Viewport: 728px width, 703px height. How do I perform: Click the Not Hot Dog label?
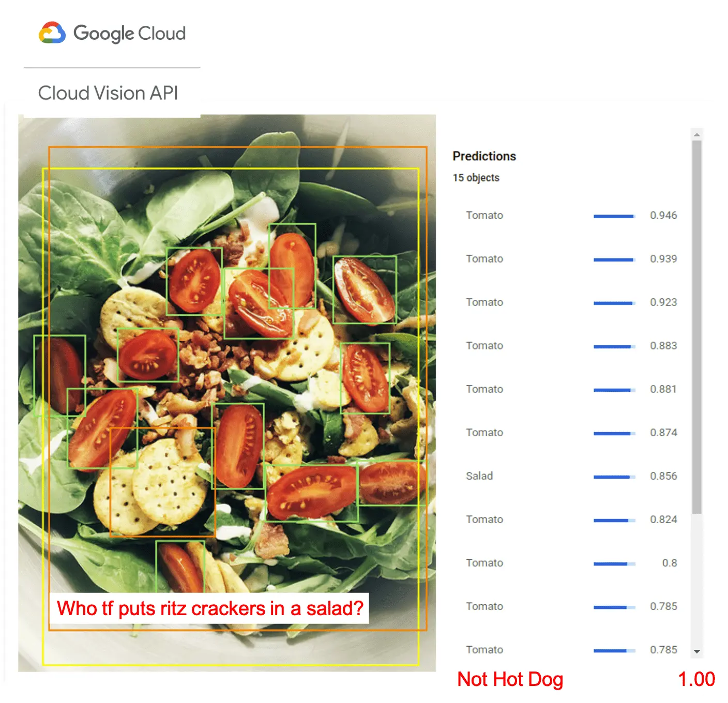click(x=510, y=679)
